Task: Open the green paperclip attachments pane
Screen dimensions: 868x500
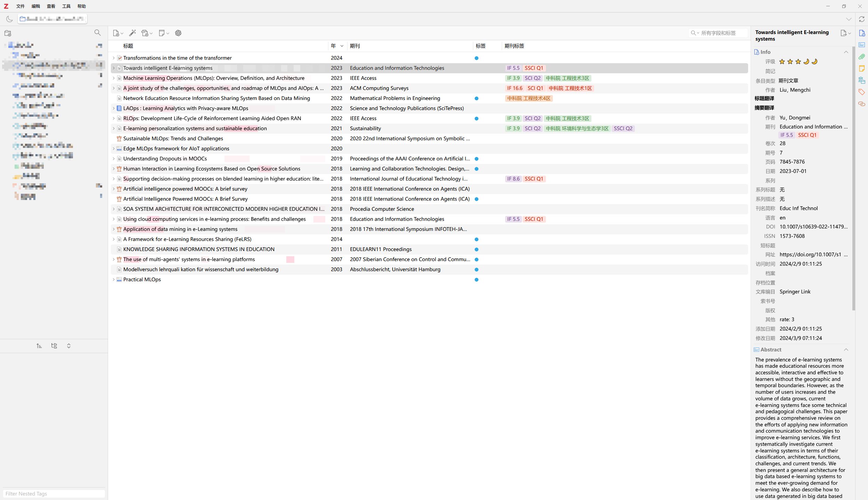Action: point(861,57)
